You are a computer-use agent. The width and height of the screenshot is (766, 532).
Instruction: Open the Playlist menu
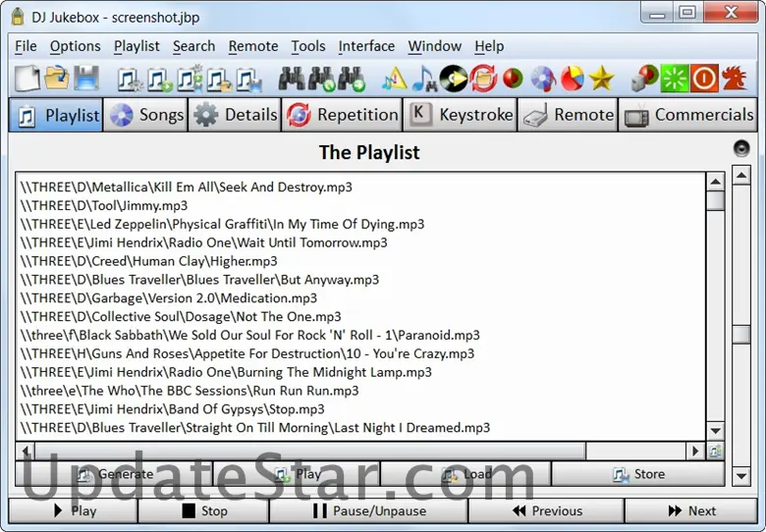tap(137, 46)
